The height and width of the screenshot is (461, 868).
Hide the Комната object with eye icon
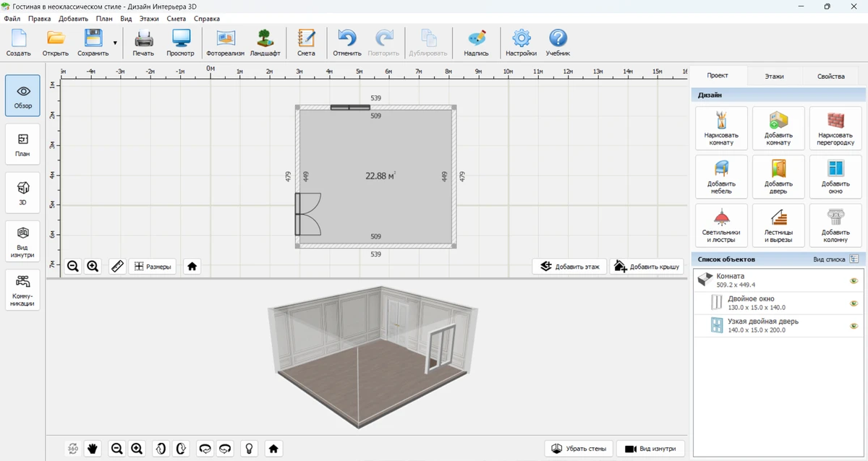point(854,281)
